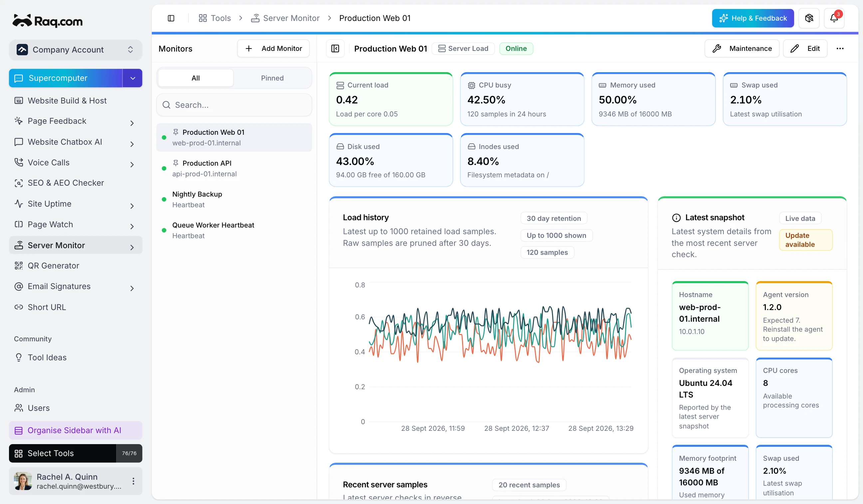Click the Update available badge
This screenshot has width=863, height=504.
point(805,240)
